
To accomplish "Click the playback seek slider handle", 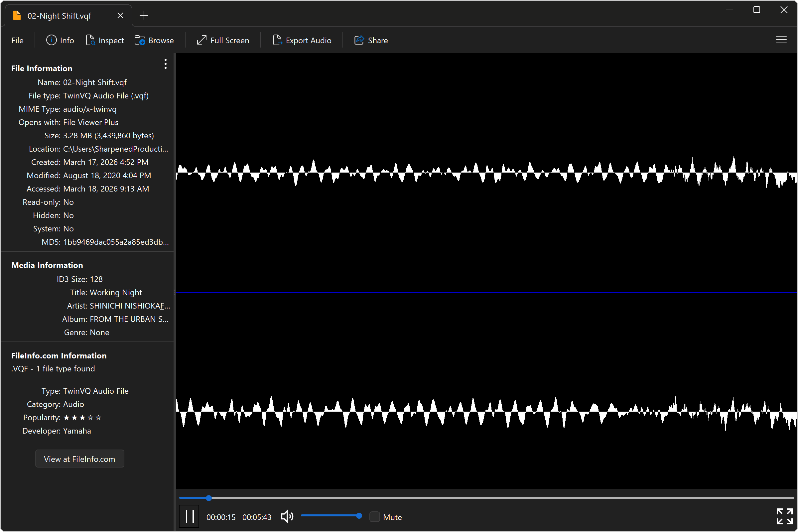I will (209, 498).
